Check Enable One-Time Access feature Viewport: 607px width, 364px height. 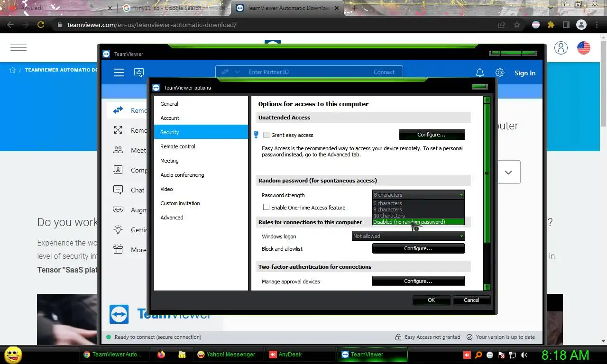pyautogui.click(x=266, y=207)
